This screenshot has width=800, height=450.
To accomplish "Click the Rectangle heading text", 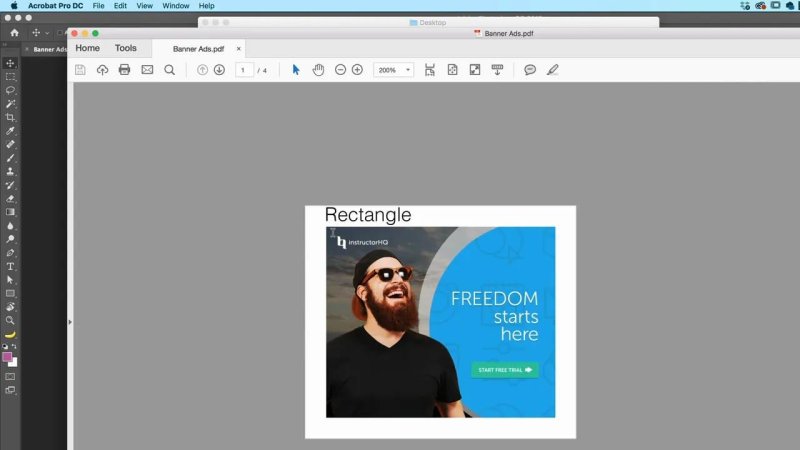I will (368, 215).
